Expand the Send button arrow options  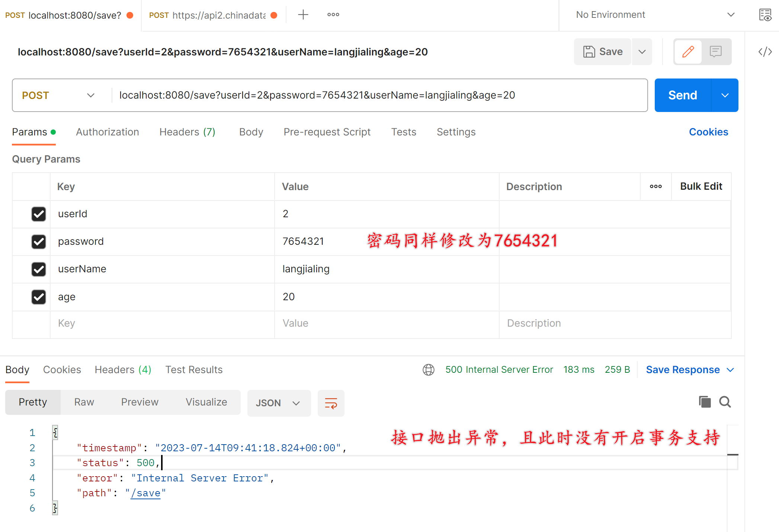[725, 95]
